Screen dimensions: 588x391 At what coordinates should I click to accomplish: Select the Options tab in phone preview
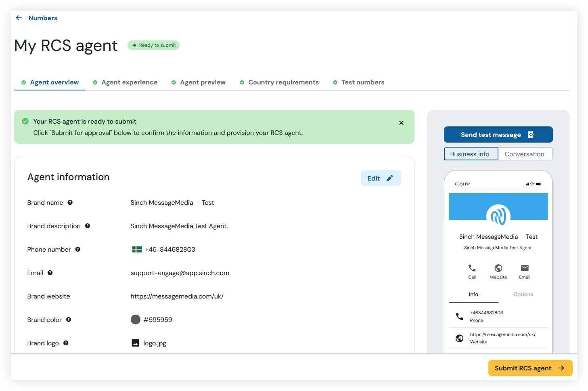(523, 294)
